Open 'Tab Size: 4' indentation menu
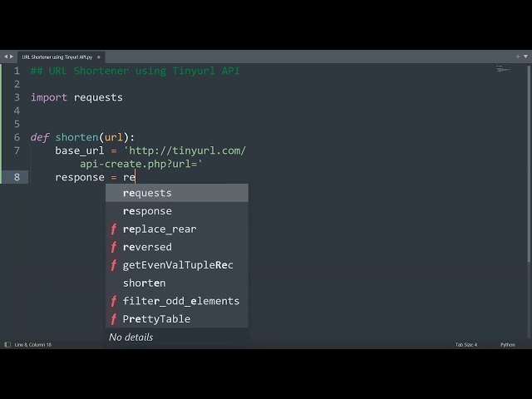The image size is (532, 399). 466,345
